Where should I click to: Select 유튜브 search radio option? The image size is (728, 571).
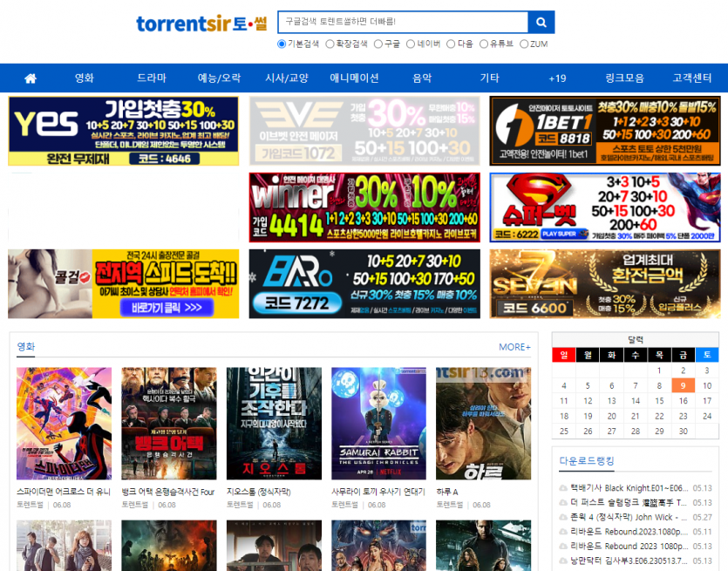483,44
